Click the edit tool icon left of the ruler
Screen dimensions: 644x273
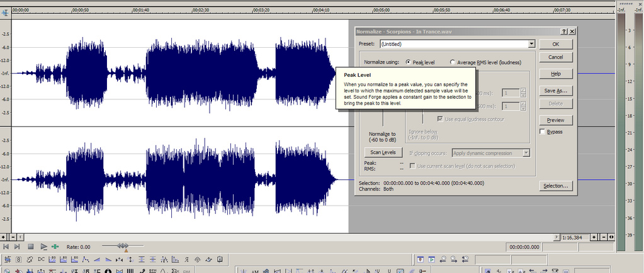[5, 13]
